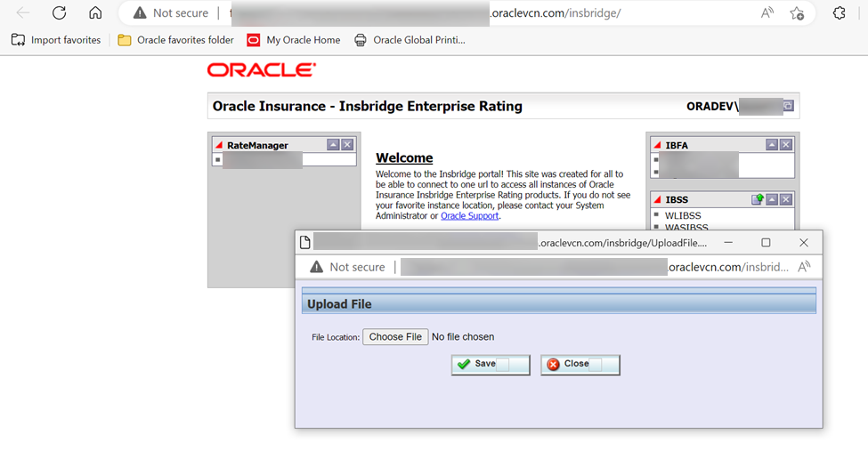Viewport: 868px width, 451px height.
Task: Close the RateManager panel
Action: tap(347, 144)
